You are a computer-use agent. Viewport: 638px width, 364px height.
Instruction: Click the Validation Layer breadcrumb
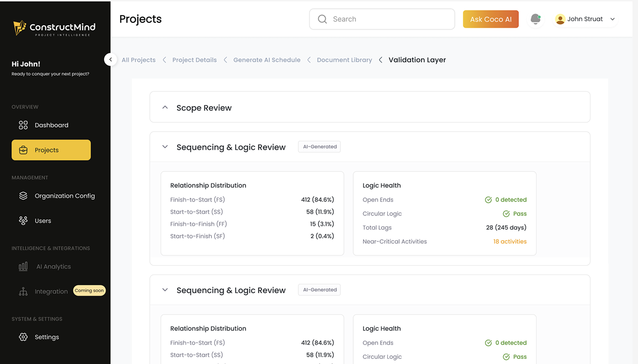point(417,60)
